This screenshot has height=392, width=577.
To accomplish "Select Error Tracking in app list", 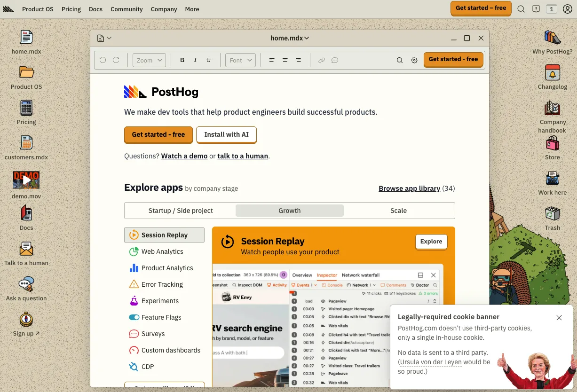I will point(162,284).
